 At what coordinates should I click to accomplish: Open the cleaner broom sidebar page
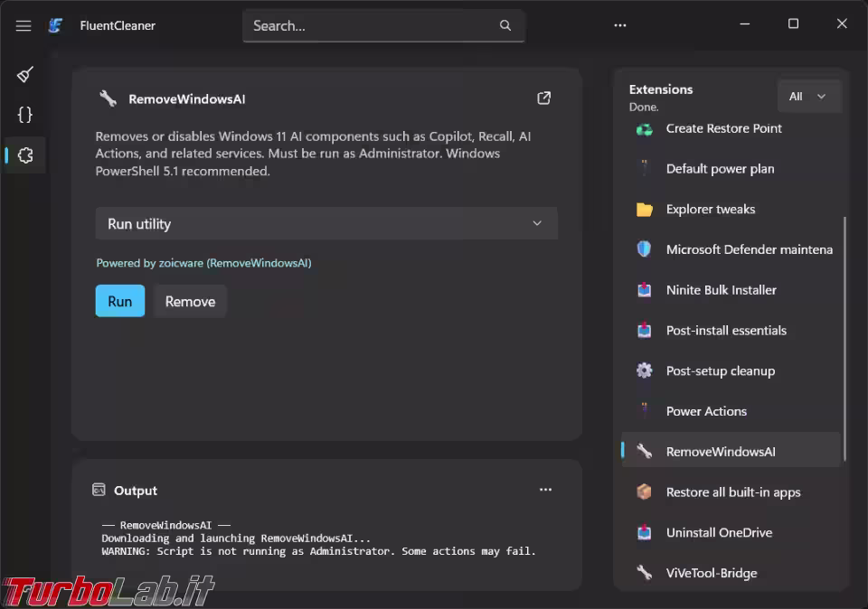point(25,74)
